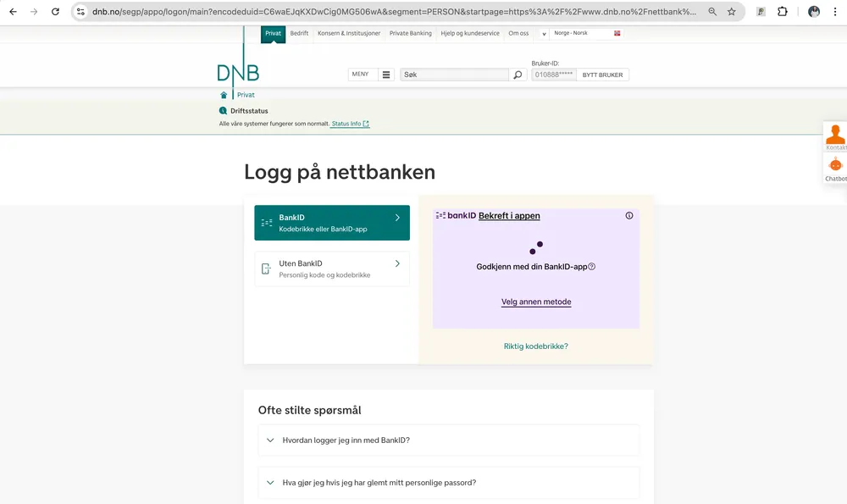Select the Uten BankID login option

(332, 269)
